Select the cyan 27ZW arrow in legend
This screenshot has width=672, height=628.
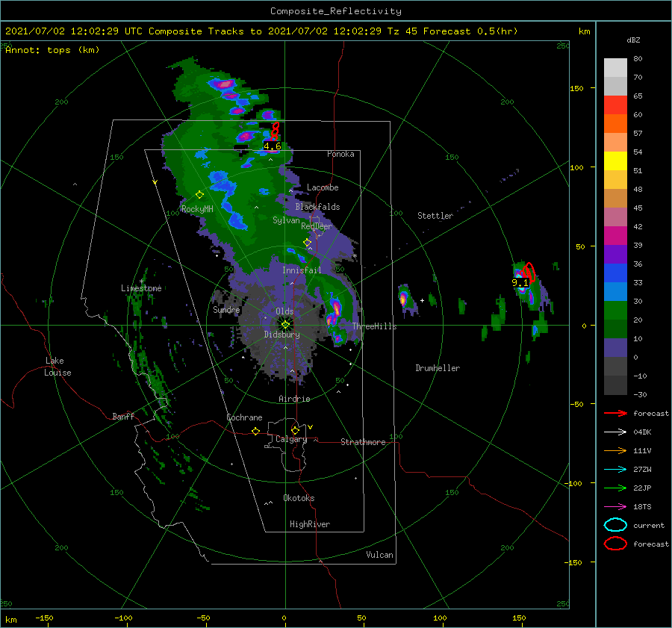point(615,470)
